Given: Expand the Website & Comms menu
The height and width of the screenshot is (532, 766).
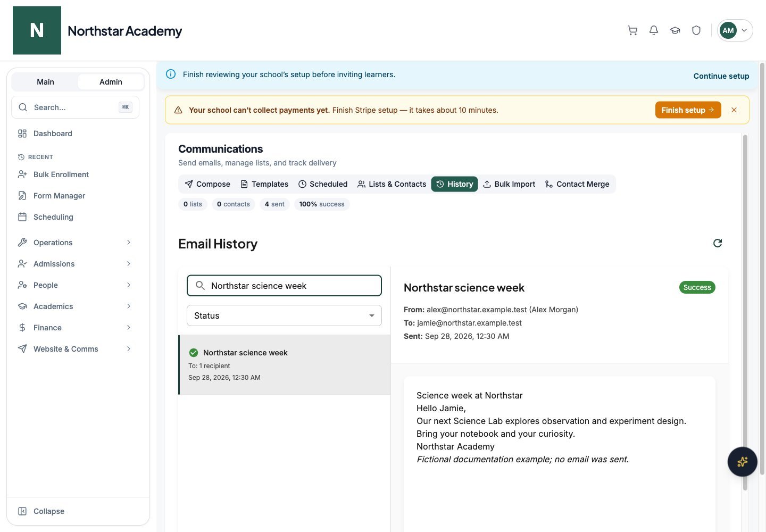Looking at the screenshot, I should [75, 349].
